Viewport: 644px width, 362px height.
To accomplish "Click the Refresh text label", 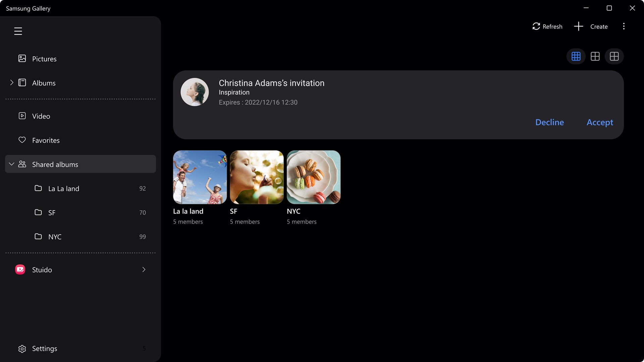I will (x=552, y=26).
